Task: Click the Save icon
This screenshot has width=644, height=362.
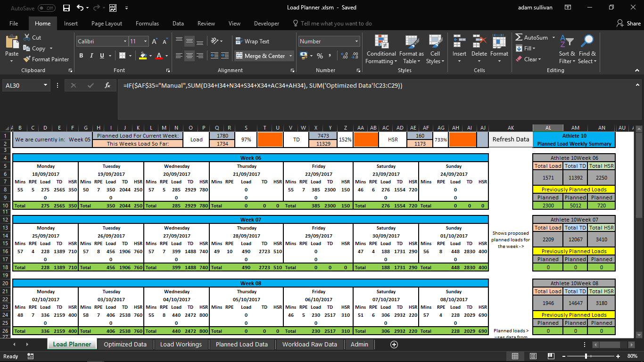Action: (66, 8)
